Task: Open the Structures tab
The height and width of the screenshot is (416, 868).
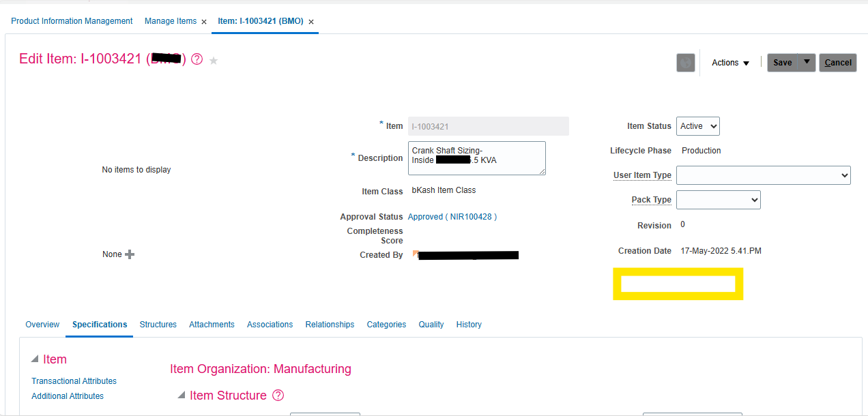Action: (x=158, y=325)
